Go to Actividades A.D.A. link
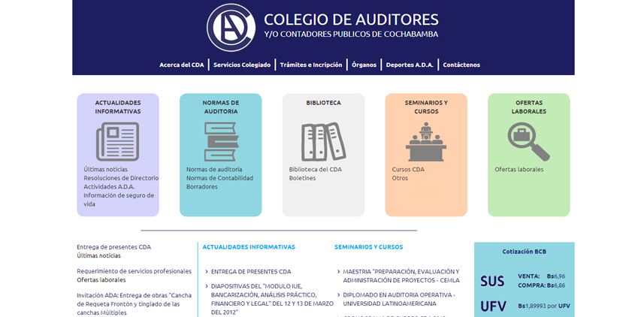This screenshot has width=644, height=317. [x=109, y=187]
